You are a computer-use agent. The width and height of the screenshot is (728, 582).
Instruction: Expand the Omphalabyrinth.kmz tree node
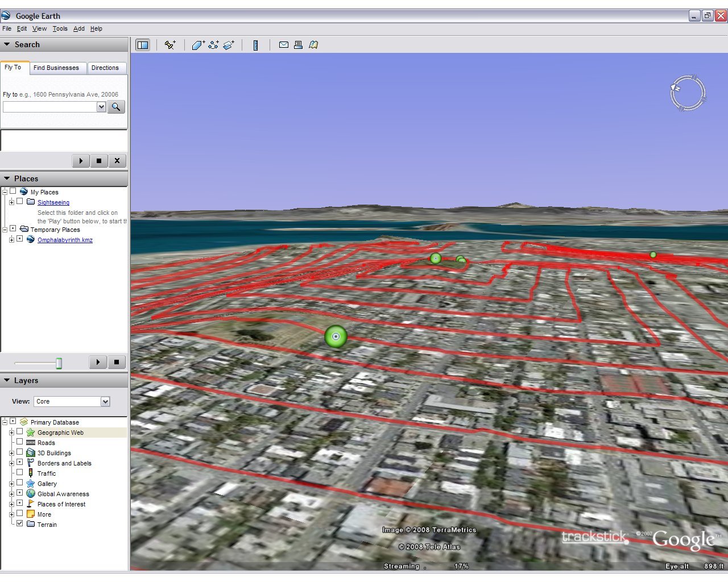click(x=11, y=240)
